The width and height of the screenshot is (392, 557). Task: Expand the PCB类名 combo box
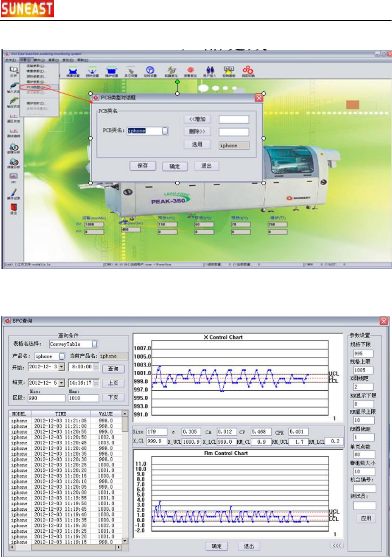[x=165, y=131]
